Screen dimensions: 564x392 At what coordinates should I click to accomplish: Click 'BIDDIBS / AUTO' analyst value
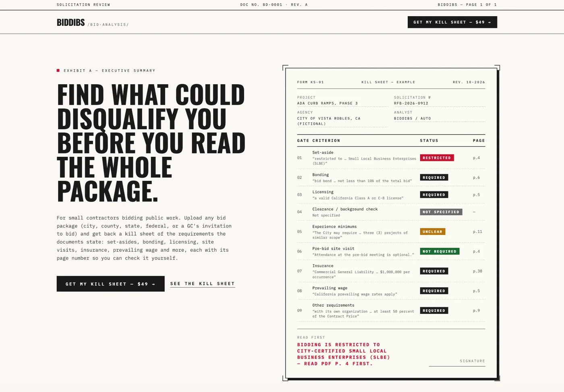pyautogui.click(x=413, y=118)
